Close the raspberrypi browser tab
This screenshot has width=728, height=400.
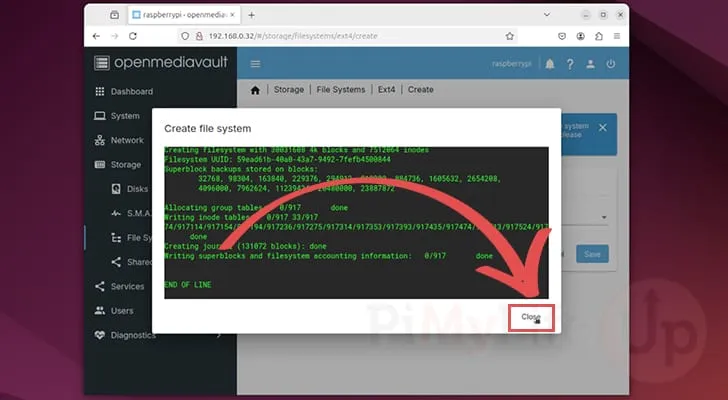[232, 15]
